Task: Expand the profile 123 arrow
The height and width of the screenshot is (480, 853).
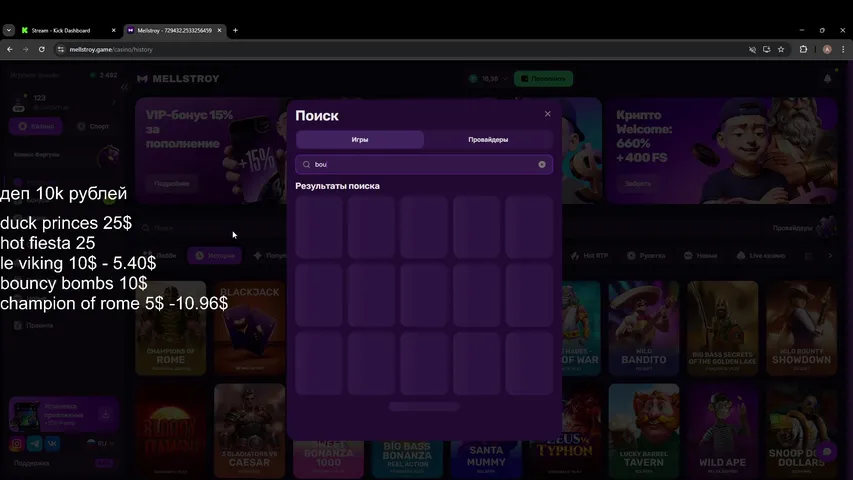Action: point(114,102)
